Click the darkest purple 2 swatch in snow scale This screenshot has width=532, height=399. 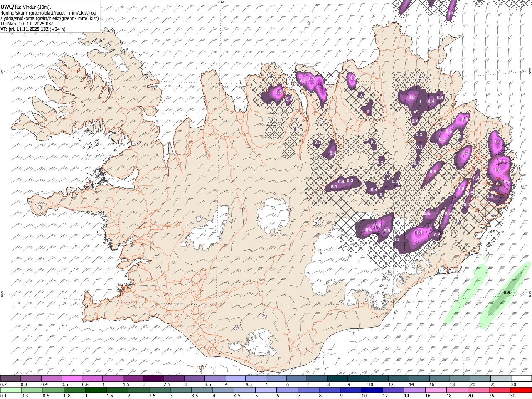point(153,379)
